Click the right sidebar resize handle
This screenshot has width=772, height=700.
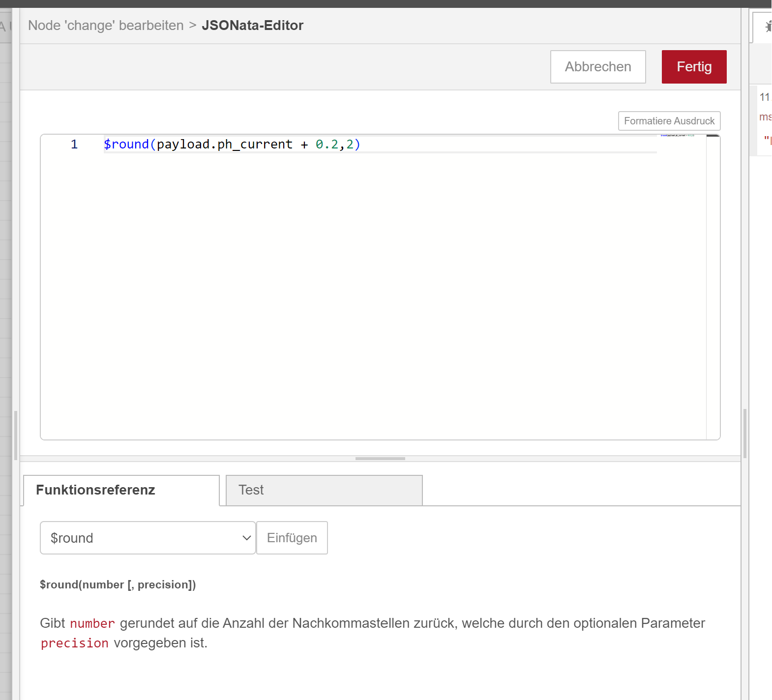(x=745, y=433)
